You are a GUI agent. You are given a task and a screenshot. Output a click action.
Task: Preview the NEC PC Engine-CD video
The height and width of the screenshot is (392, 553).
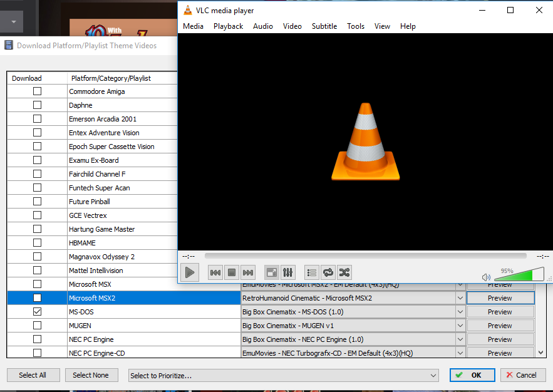coord(500,353)
